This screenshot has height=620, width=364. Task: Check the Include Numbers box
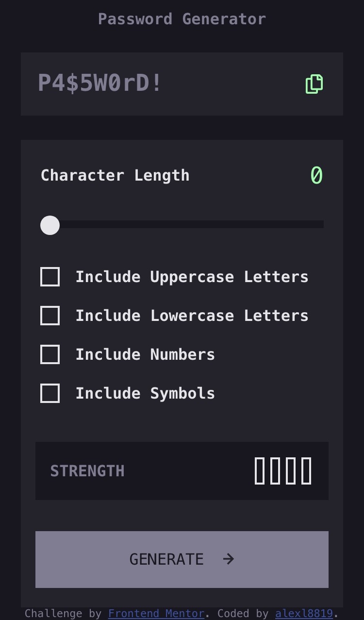click(x=50, y=354)
